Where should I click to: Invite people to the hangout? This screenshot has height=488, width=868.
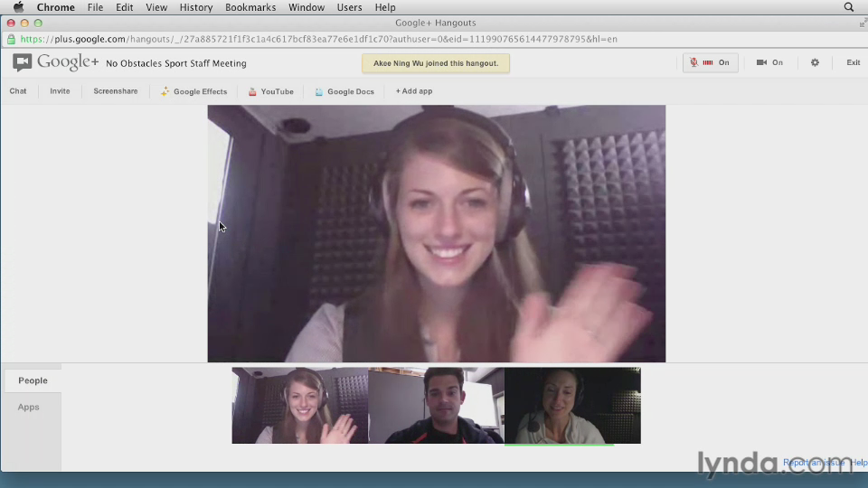tap(60, 91)
